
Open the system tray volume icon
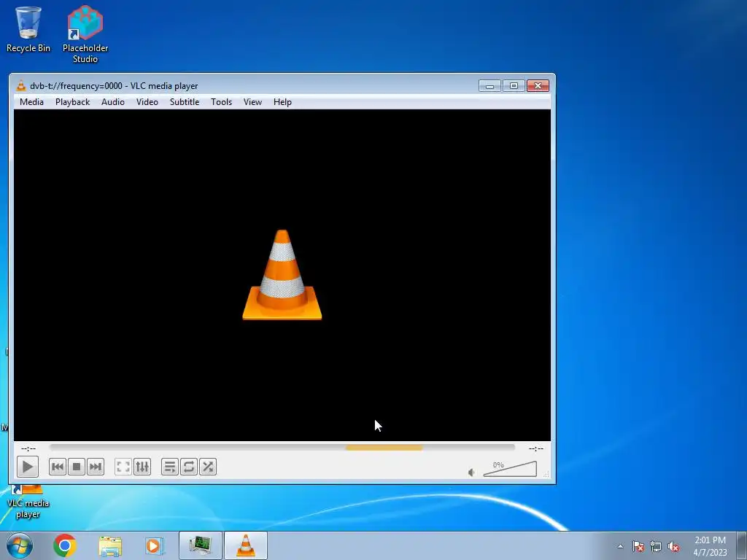coord(673,546)
